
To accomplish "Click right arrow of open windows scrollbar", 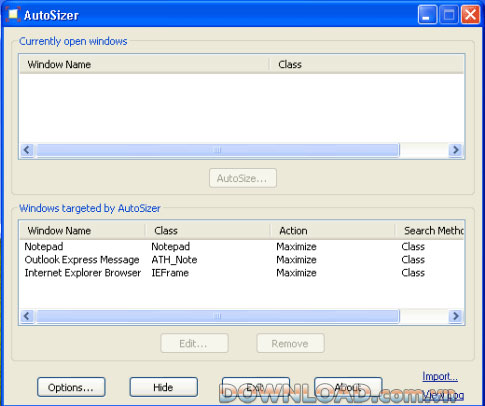I will pos(455,150).
